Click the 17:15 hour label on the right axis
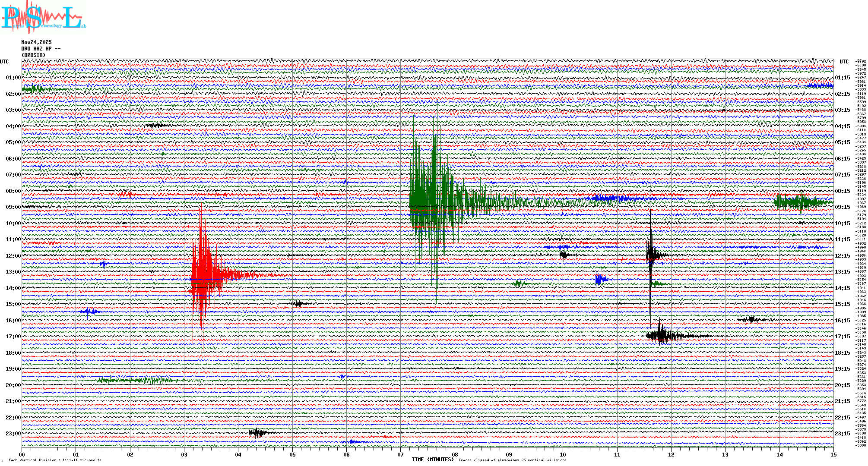This screenshot has width=868, height=466. (x=842, y=337)
